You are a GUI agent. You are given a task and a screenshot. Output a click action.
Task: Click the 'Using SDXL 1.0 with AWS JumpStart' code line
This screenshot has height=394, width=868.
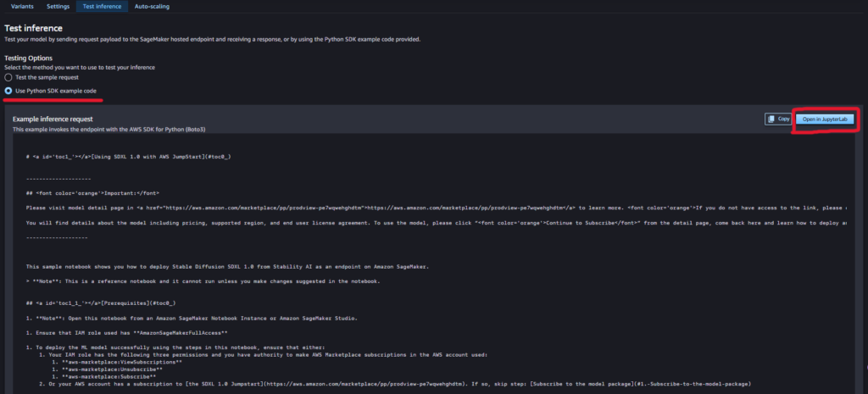pyautogui.click(x=129, y=157)
